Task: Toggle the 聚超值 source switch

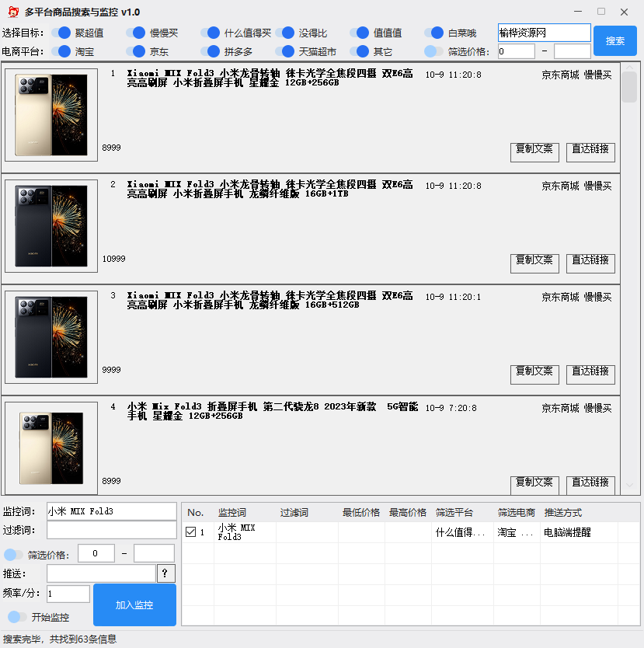Action: (61, 33)
